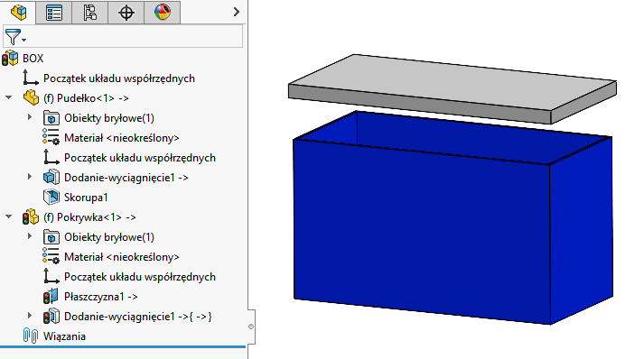Viewport: 644px width, 359px height.
Task: Click material icon under Pudełko
Action: [x=51, y=137]
